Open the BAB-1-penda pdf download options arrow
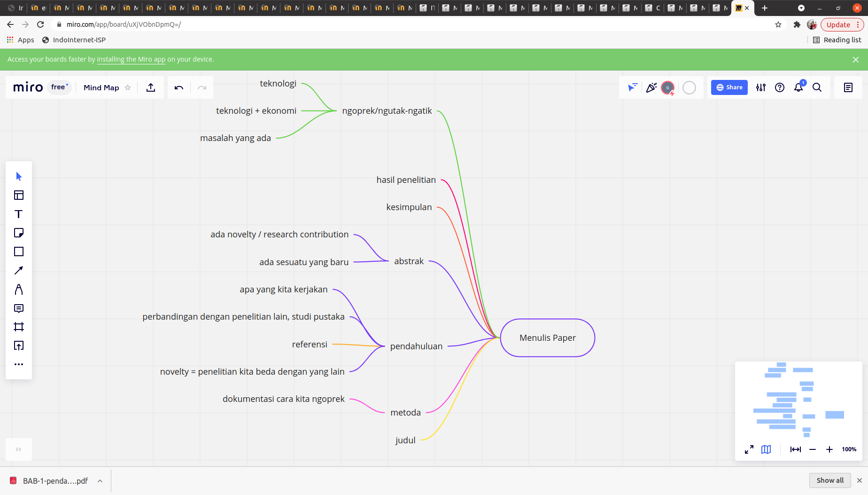Screen dimensions: 868x495 point(100,481)
